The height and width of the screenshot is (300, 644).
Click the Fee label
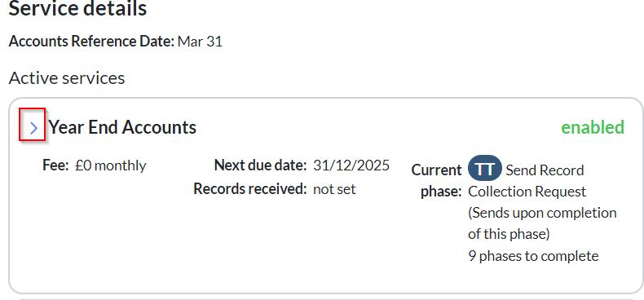click(x=55, y=165)
